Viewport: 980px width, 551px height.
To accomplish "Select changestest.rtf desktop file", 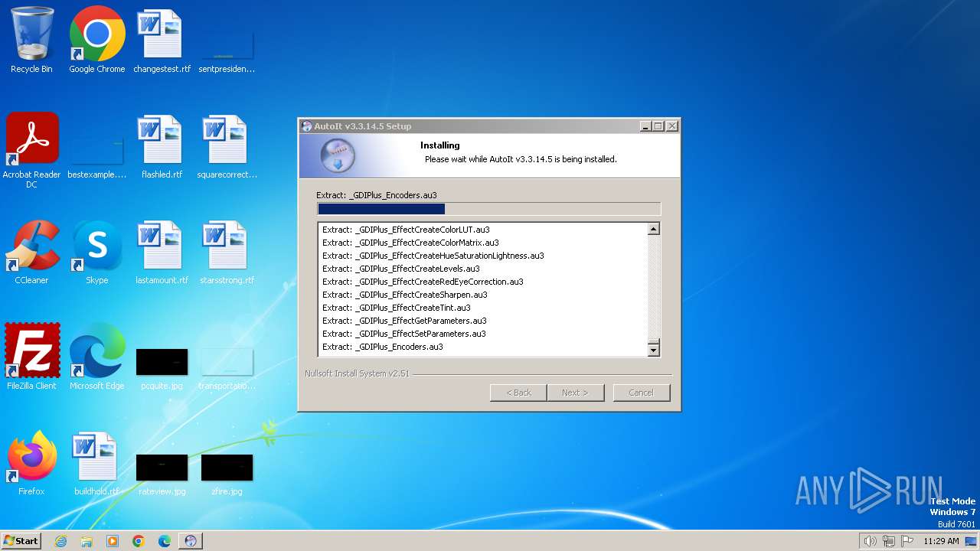I will point(162,41).
